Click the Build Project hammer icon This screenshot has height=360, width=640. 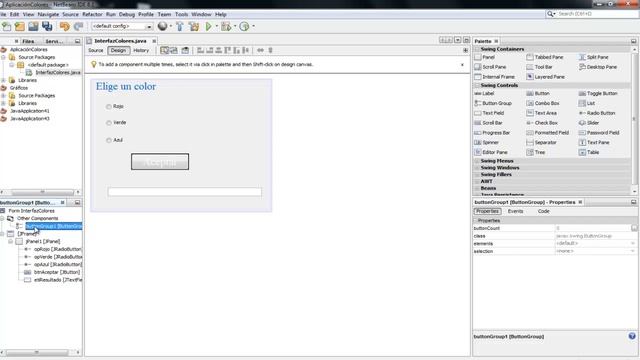(180, 27)
